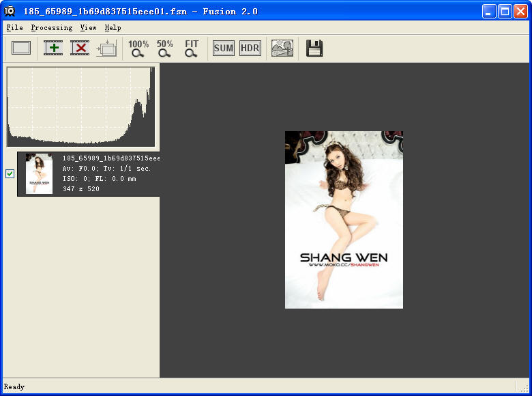The height and width of the screenshot is (396, 532).
Task: Add images with the green plus filmstrip icon
Action: point(53,48)
